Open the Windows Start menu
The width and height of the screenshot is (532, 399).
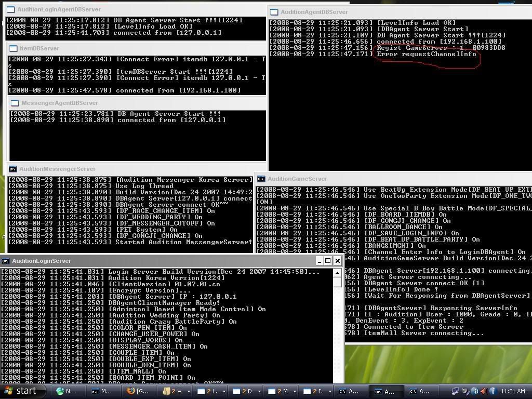(20, 391)
